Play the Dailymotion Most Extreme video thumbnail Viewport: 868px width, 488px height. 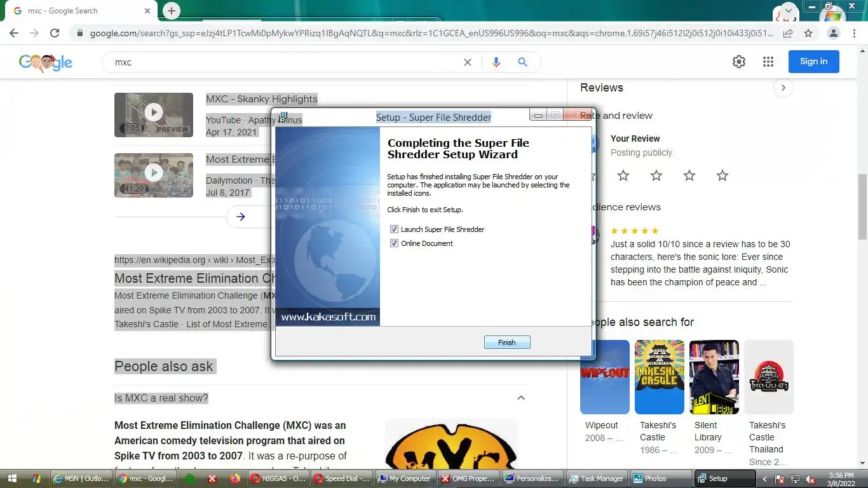tap(154, 175)
